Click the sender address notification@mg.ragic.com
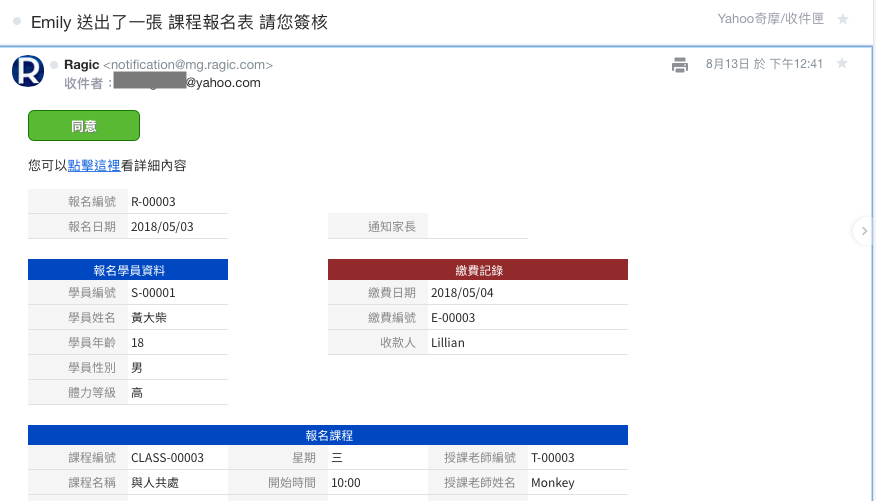Screen dimensions: 876x501 click(x=188, y=65)
